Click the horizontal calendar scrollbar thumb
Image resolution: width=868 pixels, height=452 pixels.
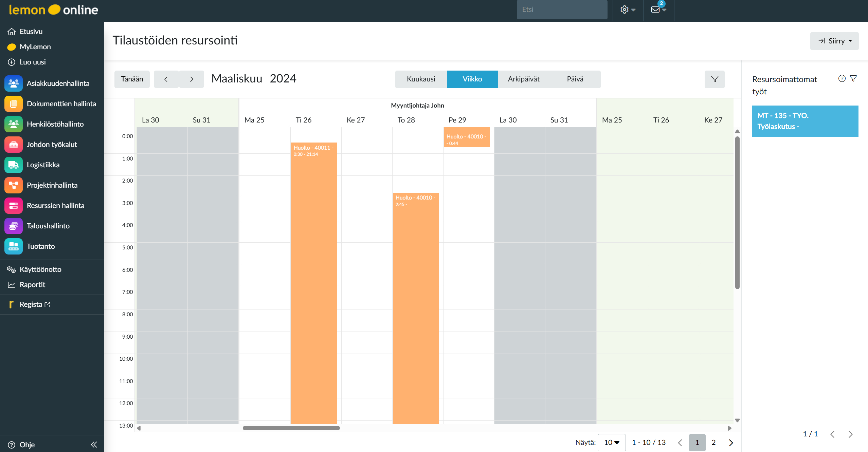tap(291, 428)
